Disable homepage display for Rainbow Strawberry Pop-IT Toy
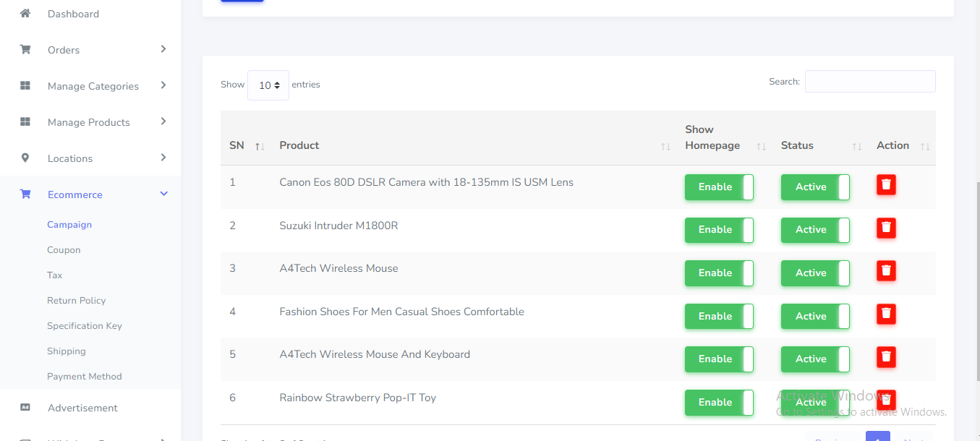This screenshot has height=441, width=980. click(719, 403)
